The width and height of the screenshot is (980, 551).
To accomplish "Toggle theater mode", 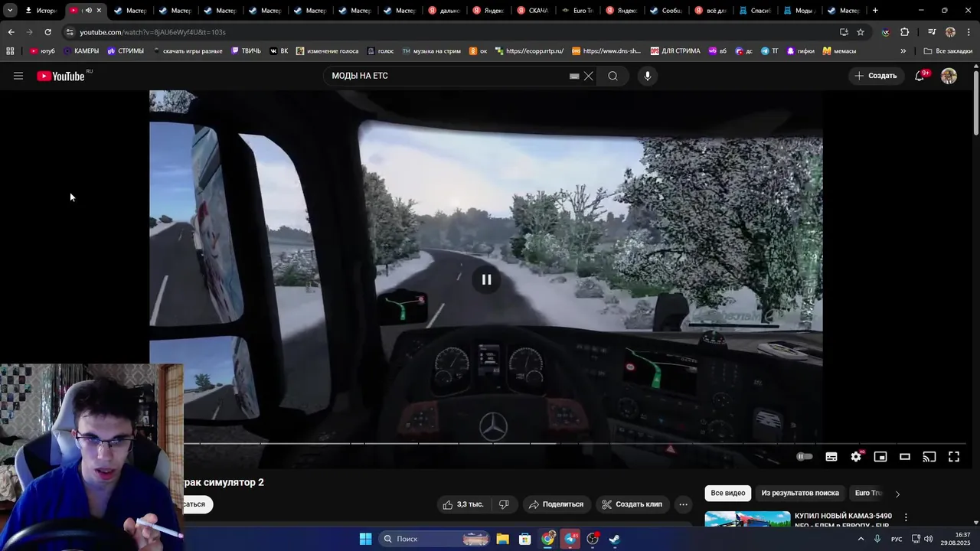I will pos(905,457).
